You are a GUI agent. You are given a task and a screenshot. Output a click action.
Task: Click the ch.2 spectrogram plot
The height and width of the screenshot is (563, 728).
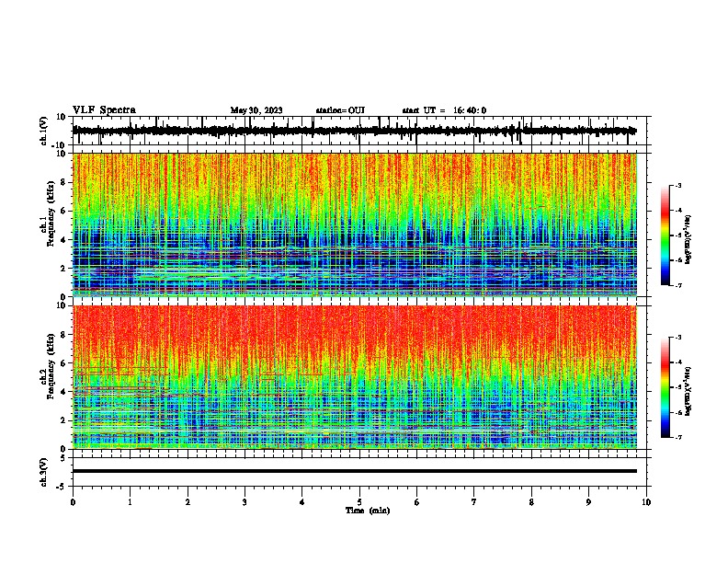[x=354, y=377]
